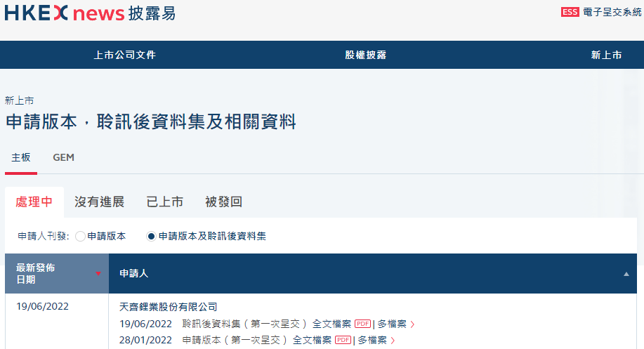This screenshot has width=644, height=349.
Task: Expand 多檔案 for 申請版本 row
Action: (376, 340)
